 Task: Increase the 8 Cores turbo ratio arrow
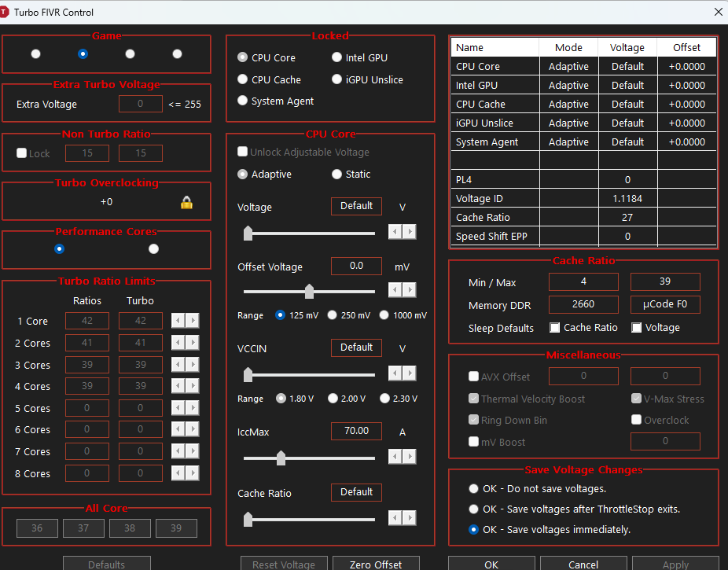pos(193,473)
